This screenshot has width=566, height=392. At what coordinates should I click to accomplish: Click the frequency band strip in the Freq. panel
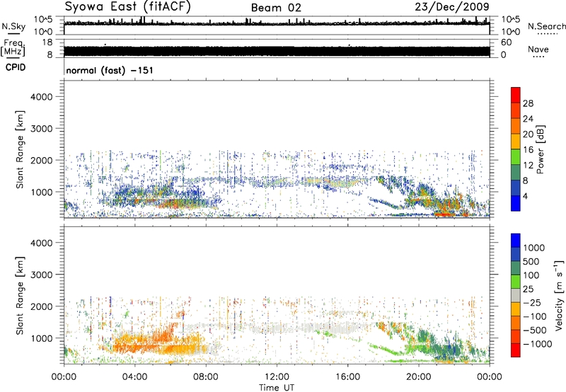pos(277,51)
